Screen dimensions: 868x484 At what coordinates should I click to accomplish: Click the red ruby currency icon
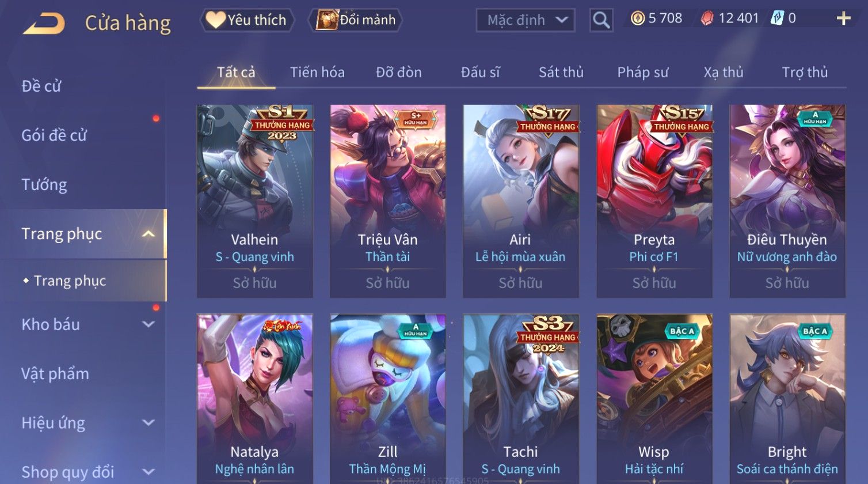tap(707, 19)
